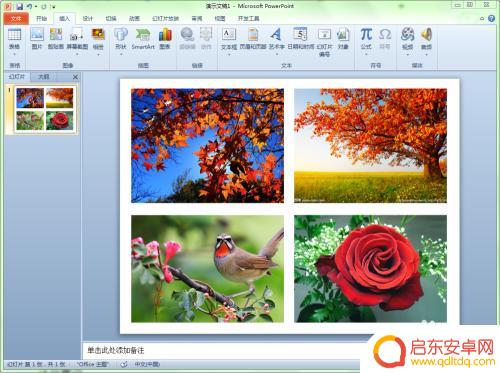Insert a SmartArt graphic
This screenshot has height=373, width=500.
click(143, 38)
